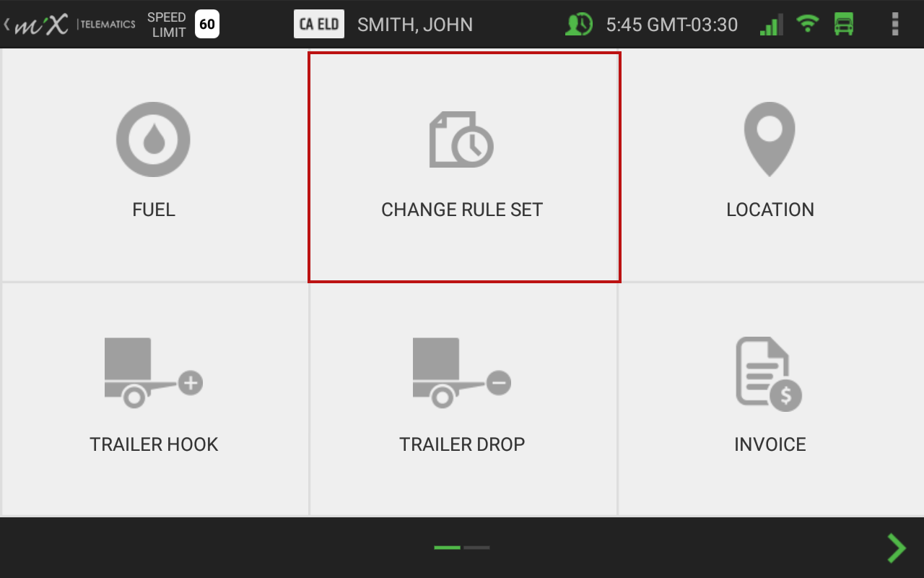Viewport: 924px width, 578px height.
Task: Tap the 5:45 GMT-03:30 time display
Action: click(672, 25)
